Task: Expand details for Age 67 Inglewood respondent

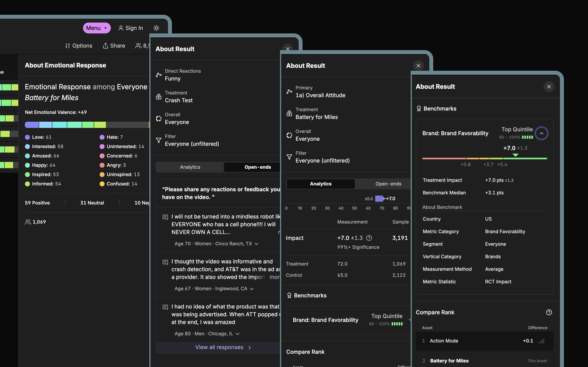Action: [x=252, y=289]
